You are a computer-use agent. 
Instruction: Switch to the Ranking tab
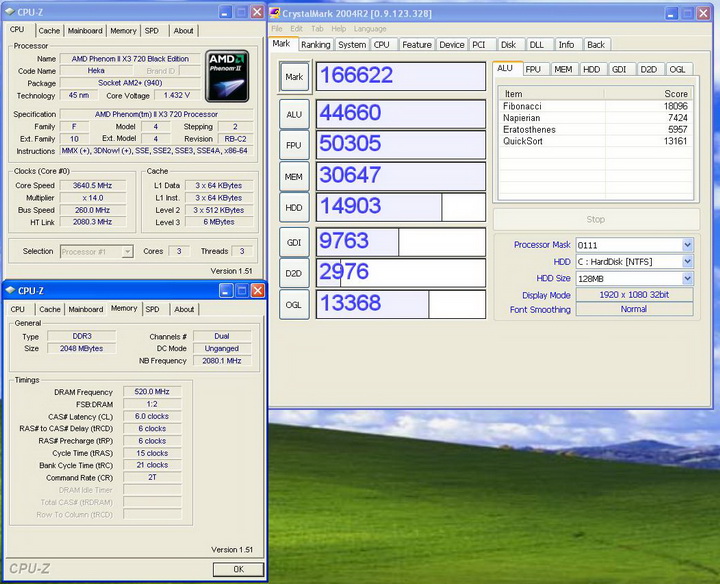click(315, 45)
